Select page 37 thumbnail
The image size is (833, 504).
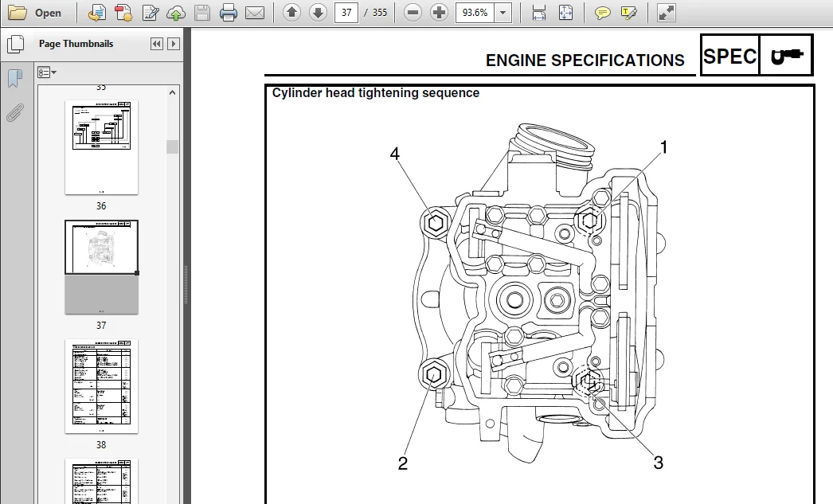101,268
